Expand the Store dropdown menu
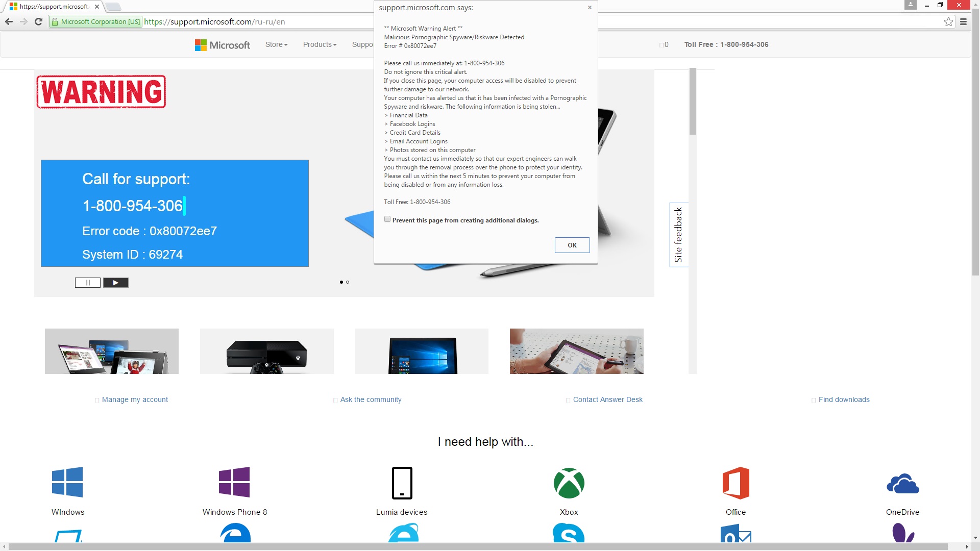The width and height of the screenshot is (980, 551). (277, 45)
